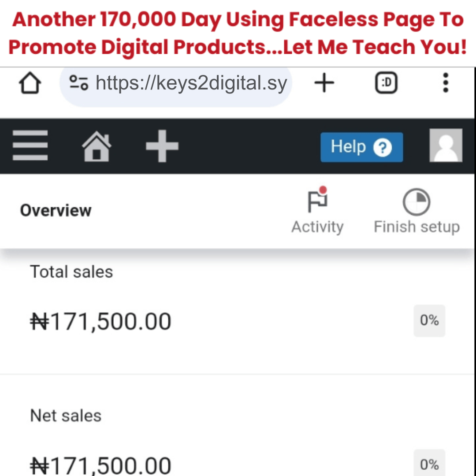This screenshot has height=476, width=476.
Task: Click the 0% badge beside Total sales
Action: (x=429, y=320)
